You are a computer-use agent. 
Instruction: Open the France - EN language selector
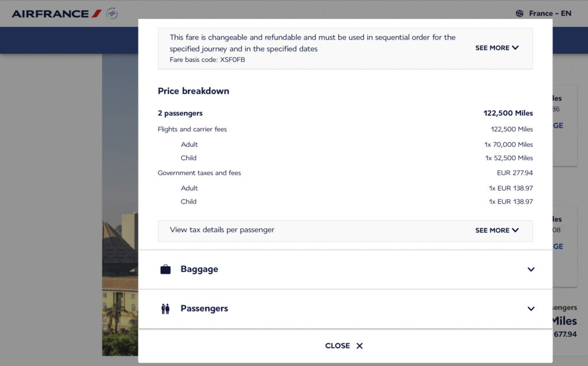[x=550, y=13]
